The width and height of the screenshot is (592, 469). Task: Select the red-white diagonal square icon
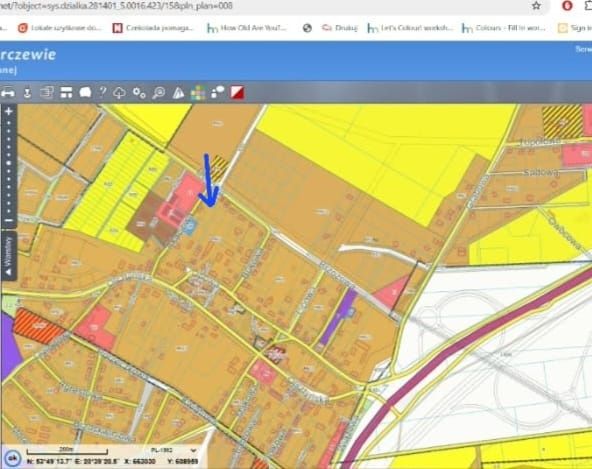tap(237, 92)
